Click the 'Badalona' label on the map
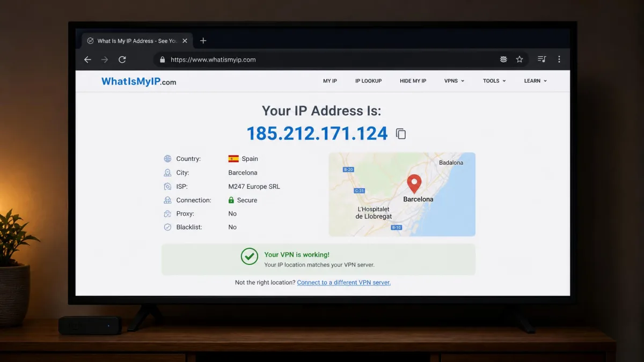 tap(451, 162)
